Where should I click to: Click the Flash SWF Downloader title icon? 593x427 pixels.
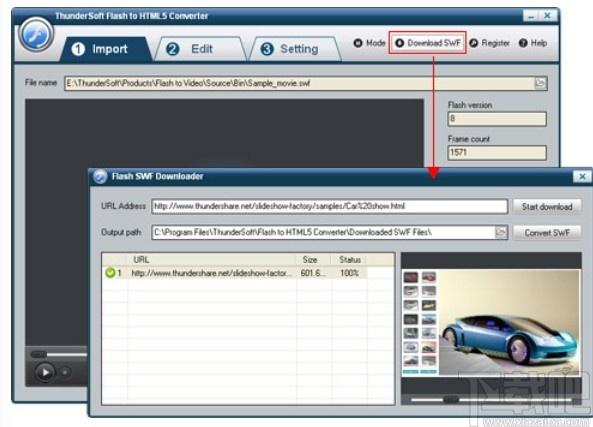point(100,177)
